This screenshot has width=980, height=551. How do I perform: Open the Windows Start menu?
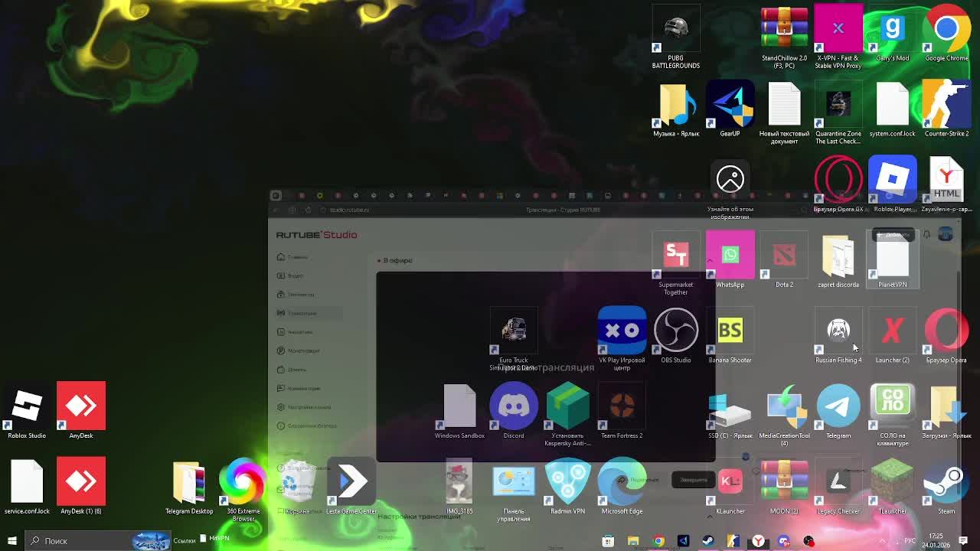(x=12, y=541)
